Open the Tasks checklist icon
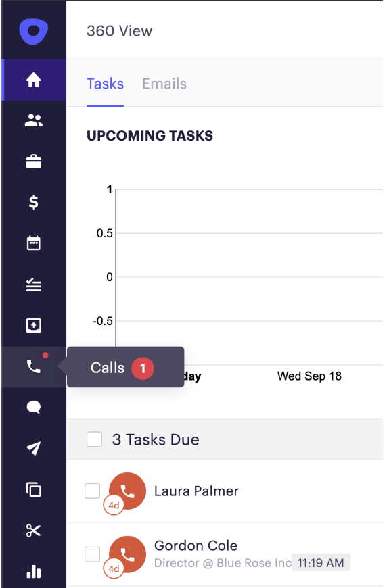387x588 pixels. click(x=33, y=285)
